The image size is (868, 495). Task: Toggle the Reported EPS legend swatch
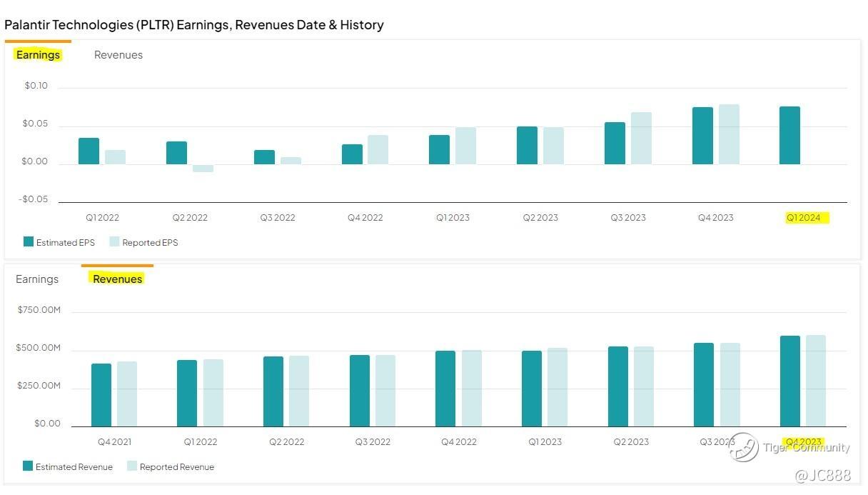(114, 242)
